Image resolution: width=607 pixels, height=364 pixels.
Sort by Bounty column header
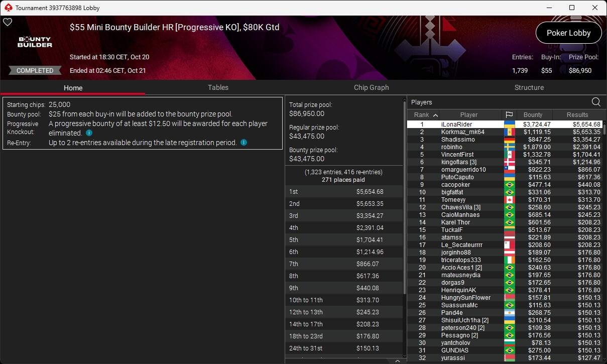pyautogui.click(x=533, y=115)
